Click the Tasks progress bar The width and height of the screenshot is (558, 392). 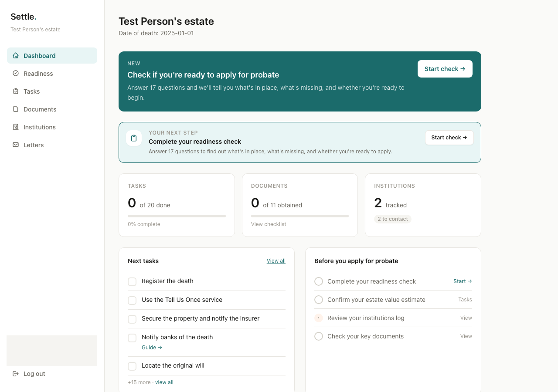(x=177, y=216)
